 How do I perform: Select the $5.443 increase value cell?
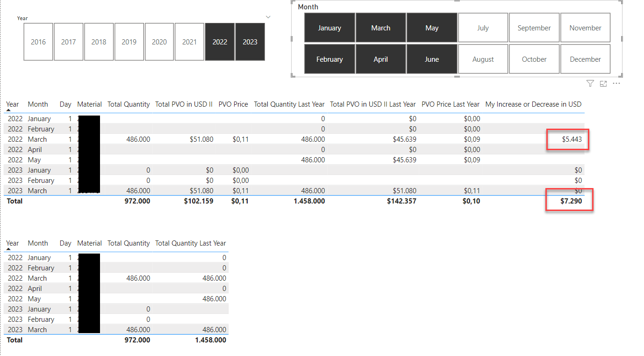[x=572, y=139]
